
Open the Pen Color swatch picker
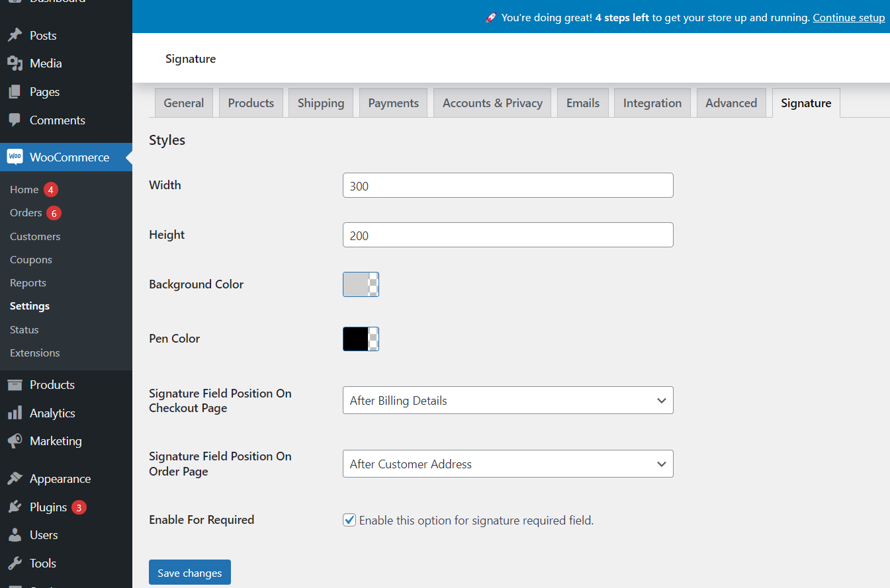pos(361,339)
